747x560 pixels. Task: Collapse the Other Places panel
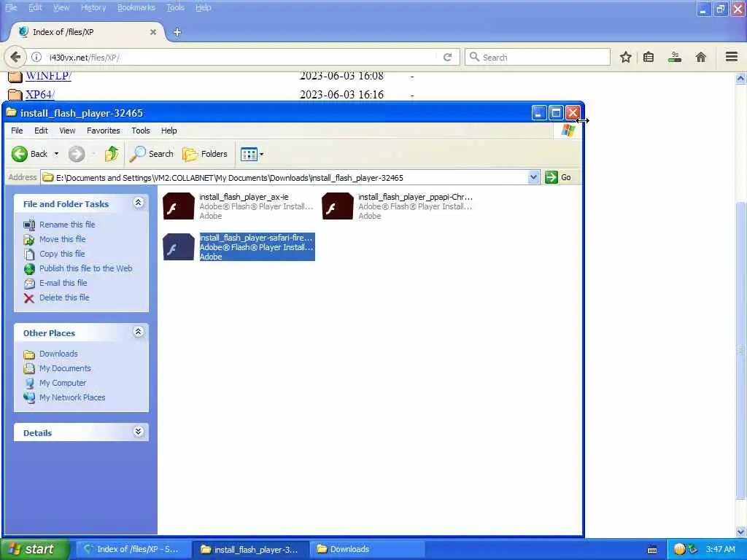138,332
